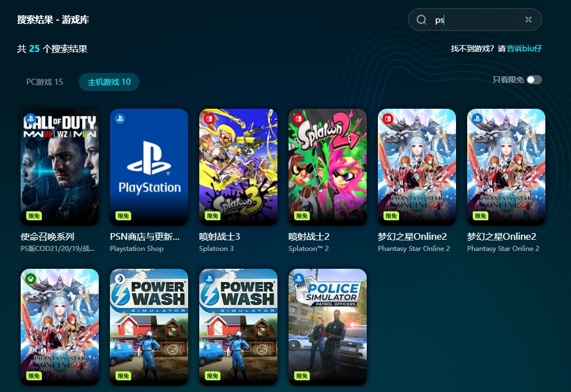Click the PlayStation badge on Police Simulator cover
The width and height of the screenshot is (571, 392).
click(298, 279)
